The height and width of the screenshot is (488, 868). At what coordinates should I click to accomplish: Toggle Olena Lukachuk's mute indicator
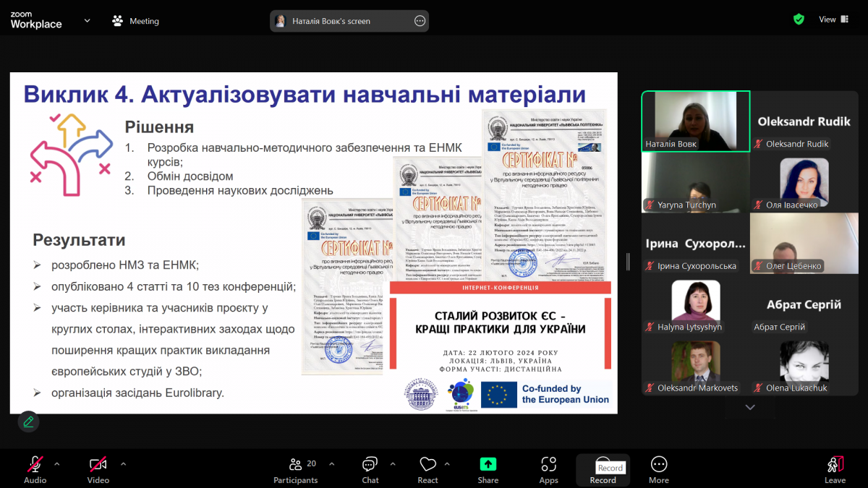point(757,388)
